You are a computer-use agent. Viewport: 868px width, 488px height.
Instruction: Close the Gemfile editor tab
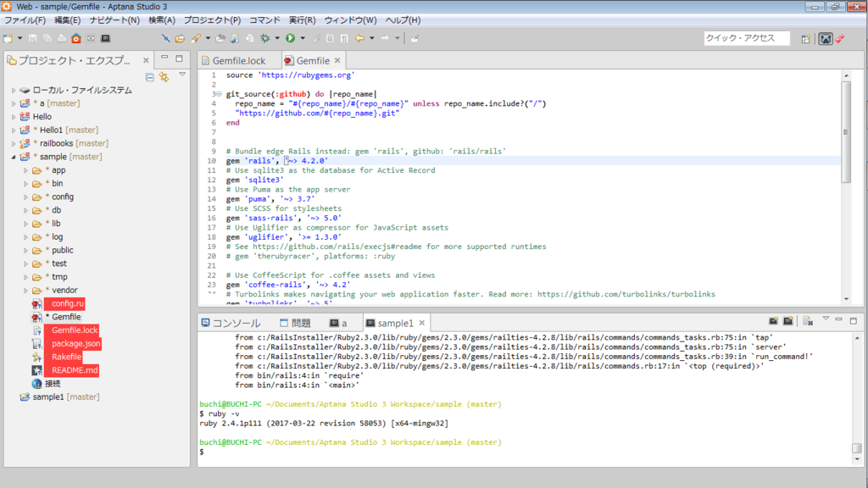[x=337, y=60]
